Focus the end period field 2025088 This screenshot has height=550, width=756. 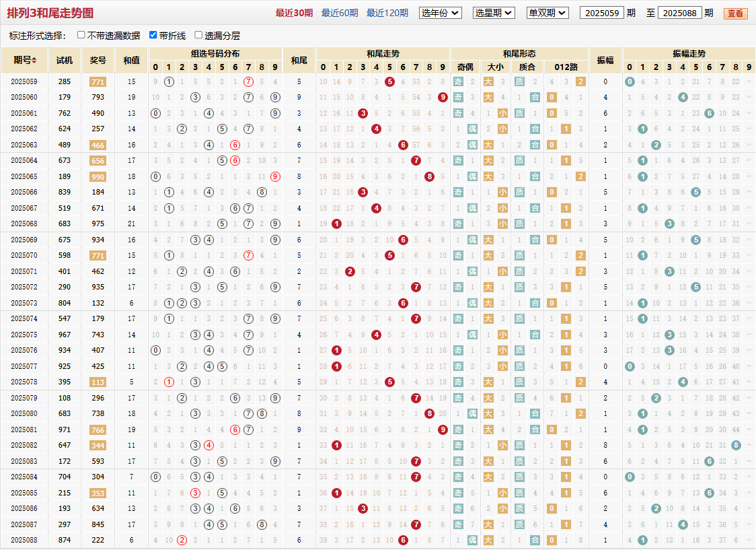679,13
